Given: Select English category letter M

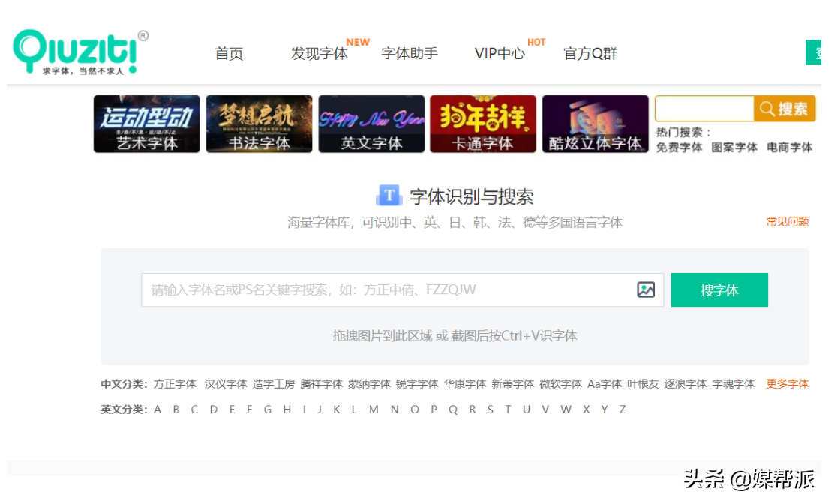Looking at the screenshot, I should (x=374, y=409).
